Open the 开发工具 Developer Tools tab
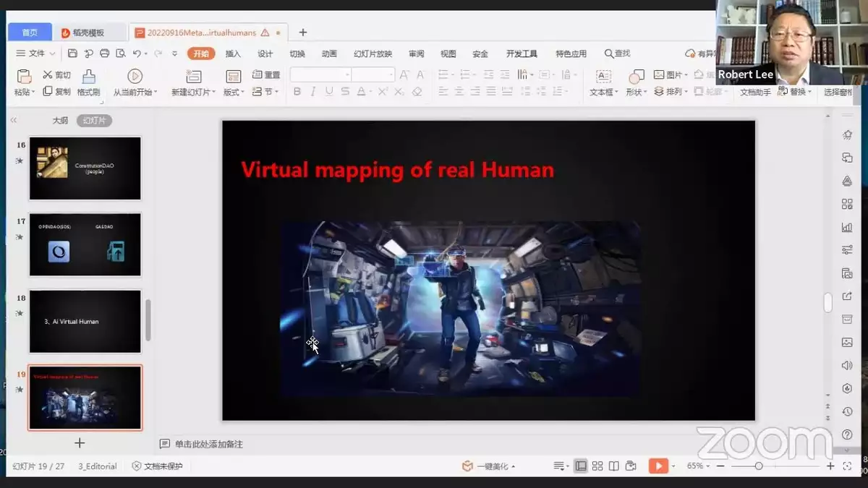Image resolution: width=868 pixels, height=488 pixels. click(522, 53)
